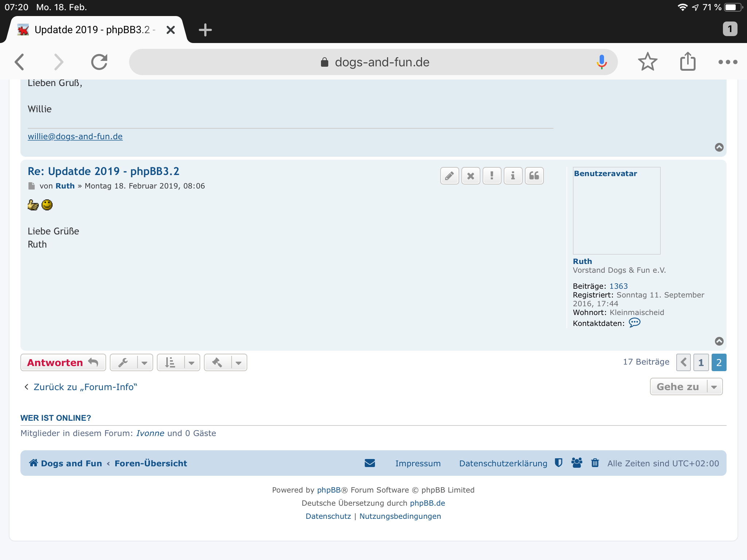Open the Gehe zu dropdown
747x560 pixels.
(686, 386)
